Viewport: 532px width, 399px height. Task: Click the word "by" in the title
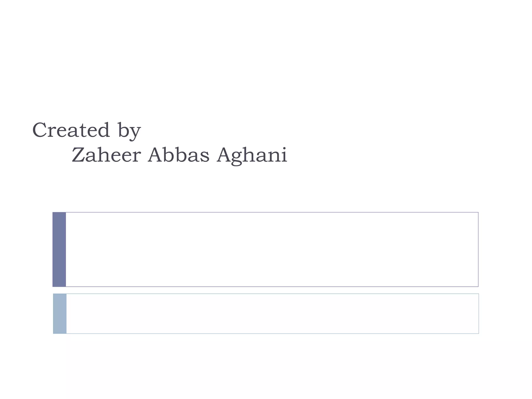point(129,131)
